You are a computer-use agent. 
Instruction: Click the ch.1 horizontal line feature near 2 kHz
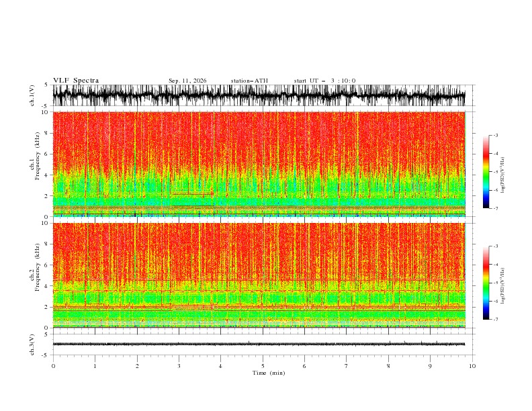(x=193, y=194)
